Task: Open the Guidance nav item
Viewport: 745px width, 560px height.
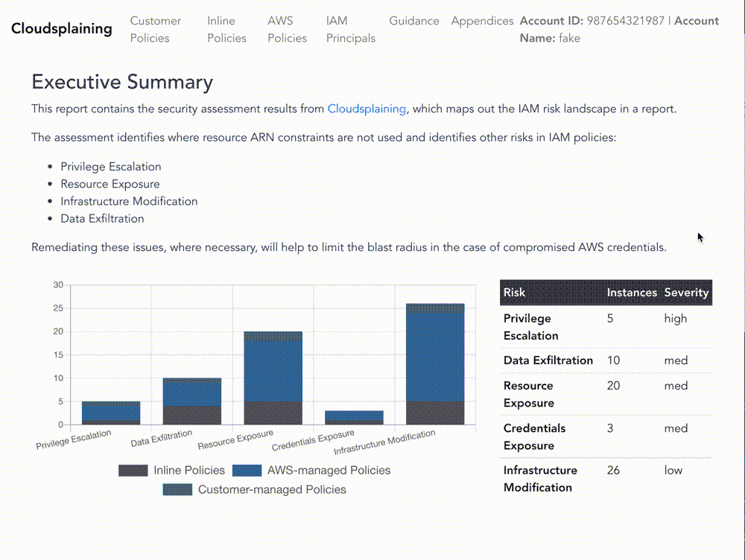Action: (x=413, y=21)
